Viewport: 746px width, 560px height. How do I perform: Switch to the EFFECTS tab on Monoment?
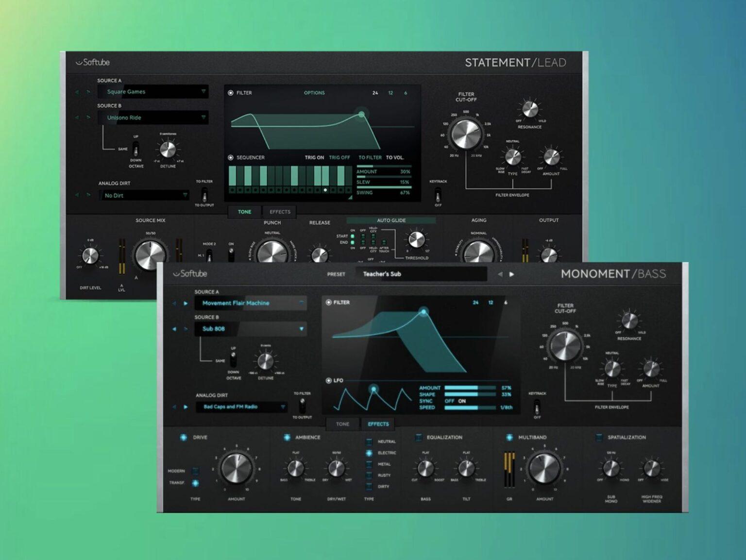[x=378, y=424]
